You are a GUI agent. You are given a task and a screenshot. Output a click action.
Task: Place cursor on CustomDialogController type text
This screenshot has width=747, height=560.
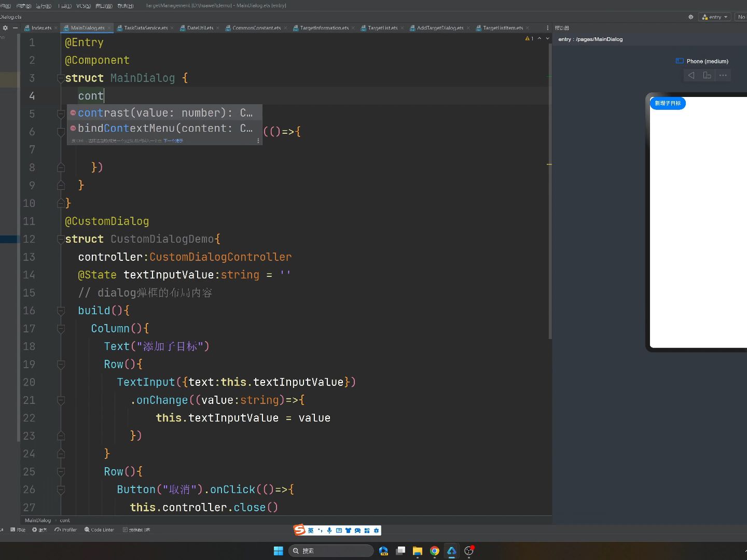click(220, 257)
